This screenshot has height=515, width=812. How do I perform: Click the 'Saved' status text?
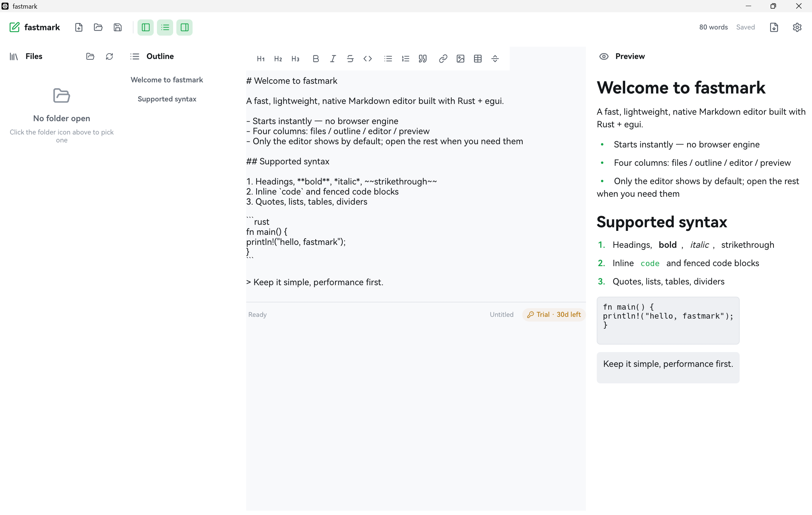point(745,27)
